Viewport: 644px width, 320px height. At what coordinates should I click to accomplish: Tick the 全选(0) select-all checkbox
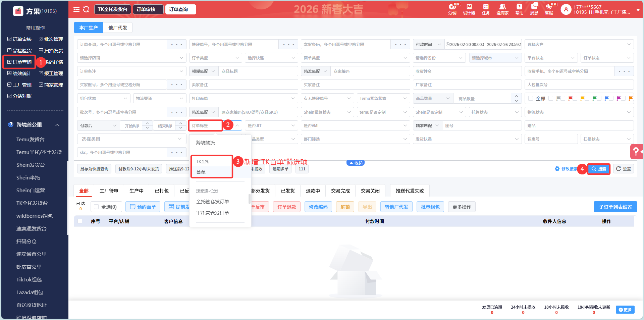click(96, 207)
